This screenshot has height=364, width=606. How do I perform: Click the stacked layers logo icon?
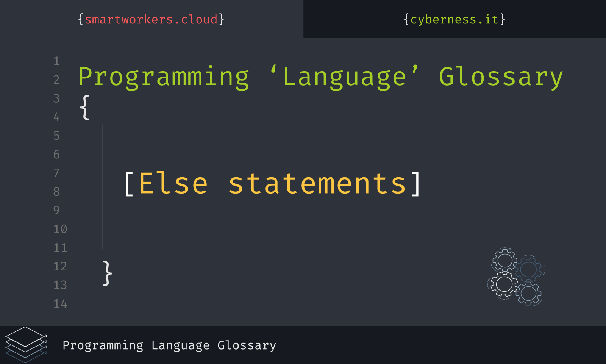(26, 344)
